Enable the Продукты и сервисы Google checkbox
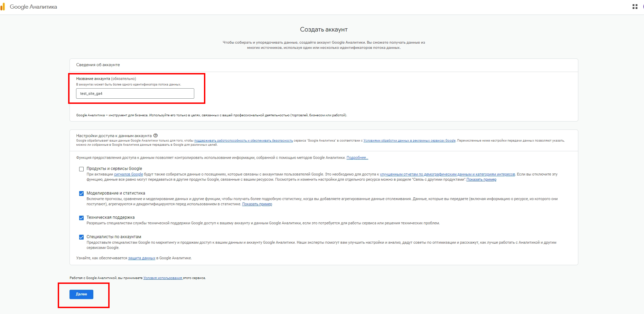Image resolution: width=644 pixels, height=314 pixels. (81, 169)
